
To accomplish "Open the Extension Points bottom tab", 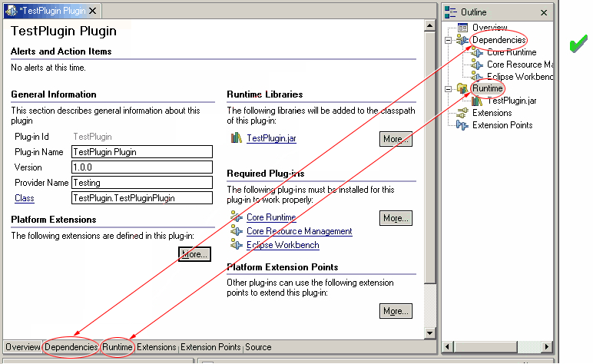I will tap(210, 347).
